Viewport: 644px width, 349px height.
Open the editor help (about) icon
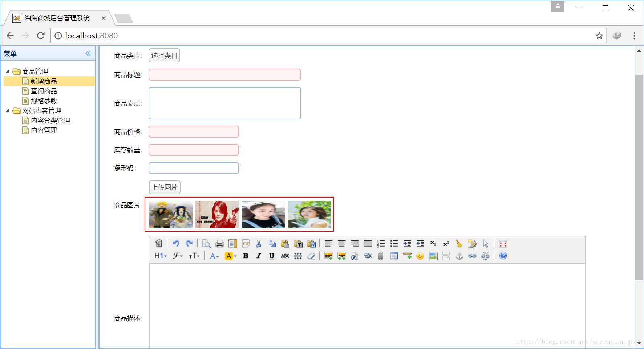[503, 256]
